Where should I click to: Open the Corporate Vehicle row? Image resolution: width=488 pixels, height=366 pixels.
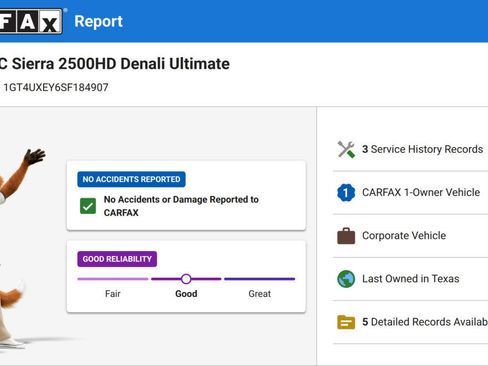coord(410,236)
